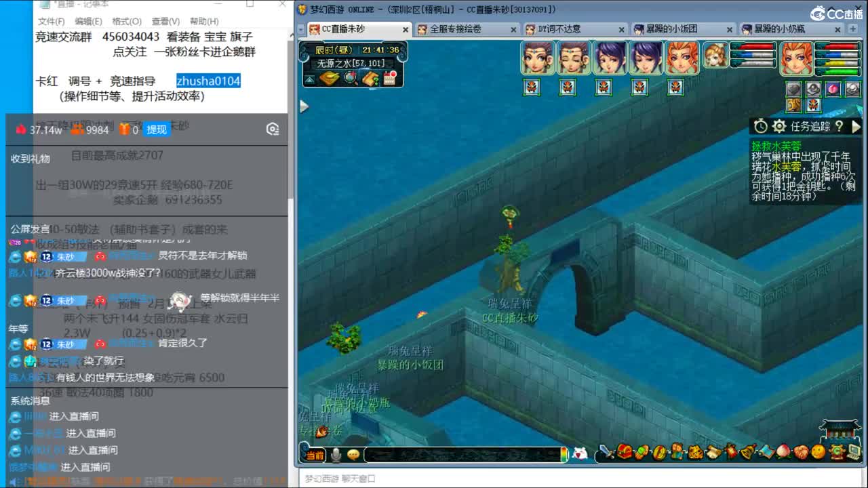Add a new game tab with plus

tap(854, 29)
